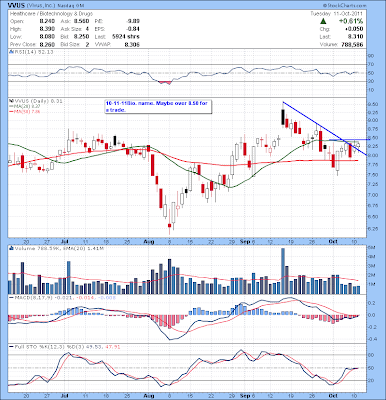Select the Volume value 788,586
The height and width of the screenshot is (400, 386).
(353, 44)
